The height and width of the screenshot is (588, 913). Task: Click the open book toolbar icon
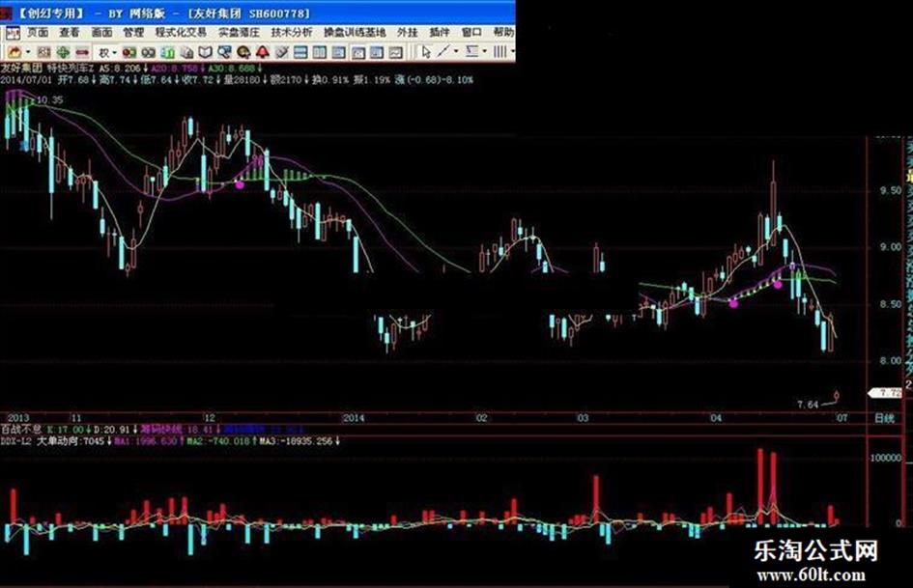(205, 52)
